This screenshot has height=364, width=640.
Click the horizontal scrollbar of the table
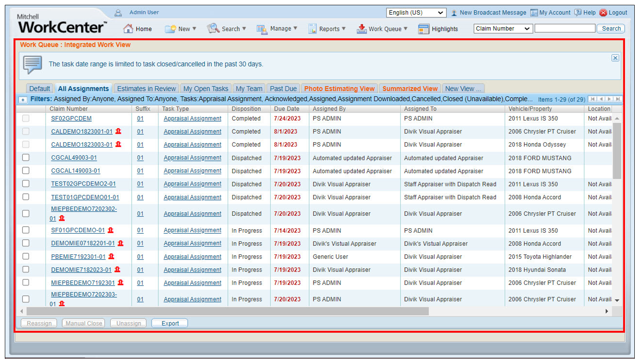tap(228, 311)
